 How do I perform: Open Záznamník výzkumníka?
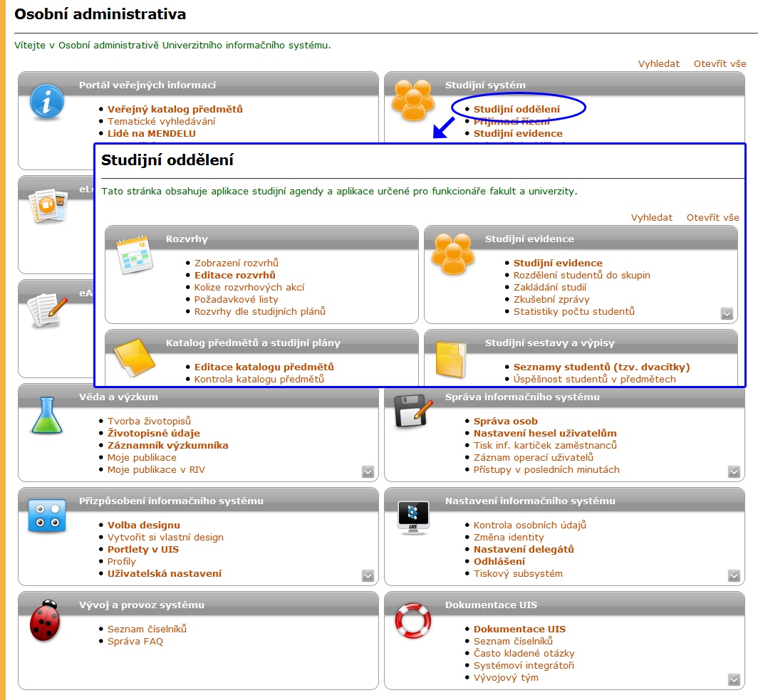(167, 445)
